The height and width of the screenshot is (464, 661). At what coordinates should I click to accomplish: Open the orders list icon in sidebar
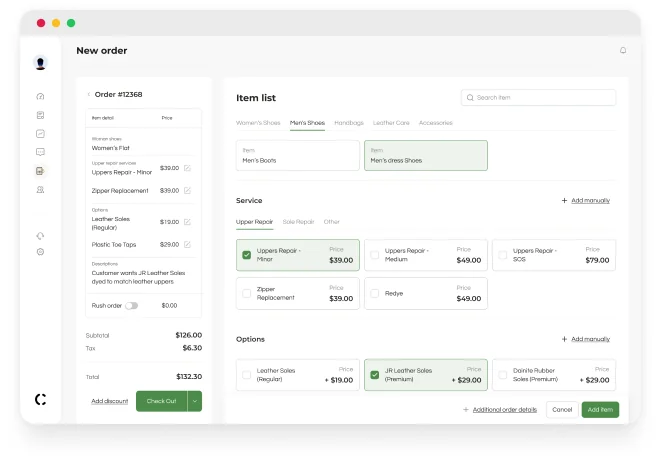(40, 115)
